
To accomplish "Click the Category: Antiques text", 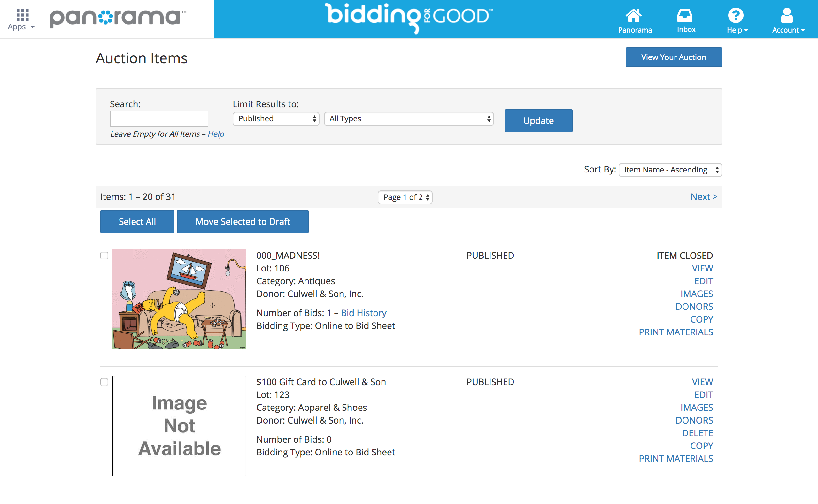I will pyautogui.click(x=296, y=281).
